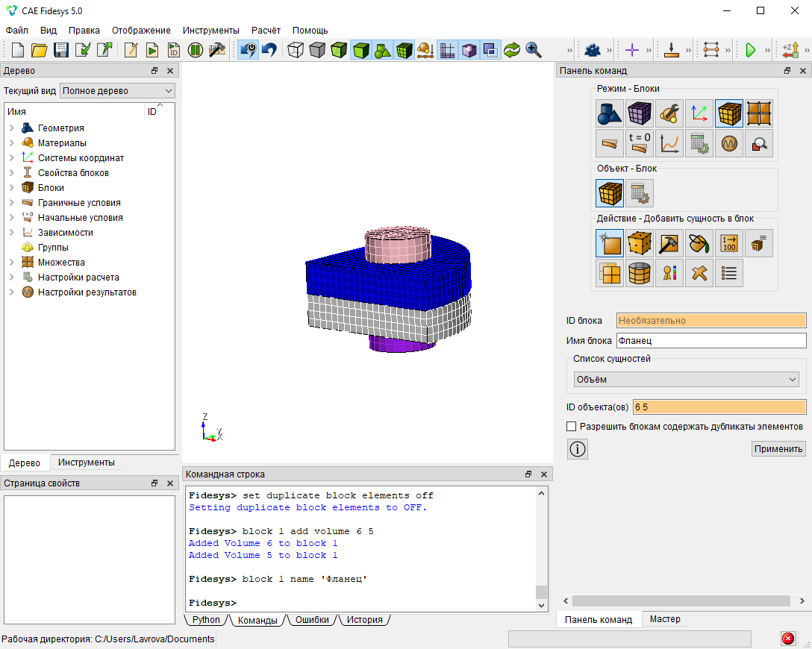This screenshot has width=812, height=649.
Task: Click the paint bucket action icon
Action: (699, 243)
